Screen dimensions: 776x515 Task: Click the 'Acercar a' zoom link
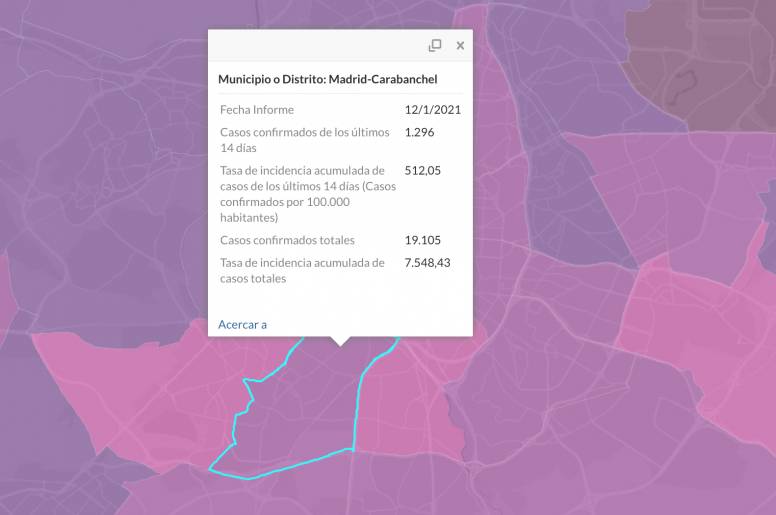click(242, 324)
